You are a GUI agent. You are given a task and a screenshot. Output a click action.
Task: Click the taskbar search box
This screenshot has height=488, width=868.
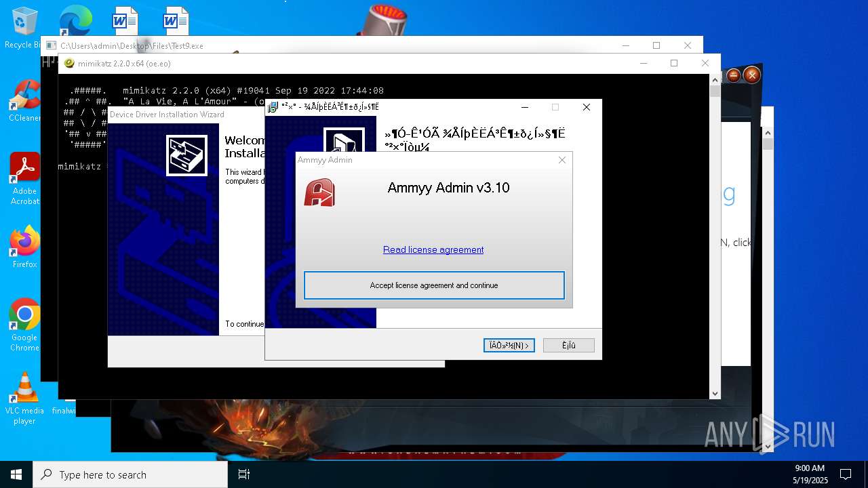point(130,474)
